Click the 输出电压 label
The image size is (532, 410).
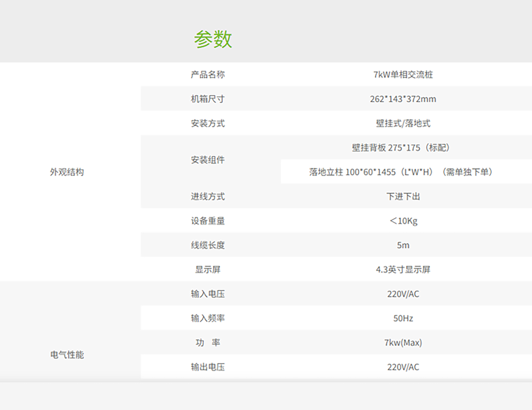(208, 367)
